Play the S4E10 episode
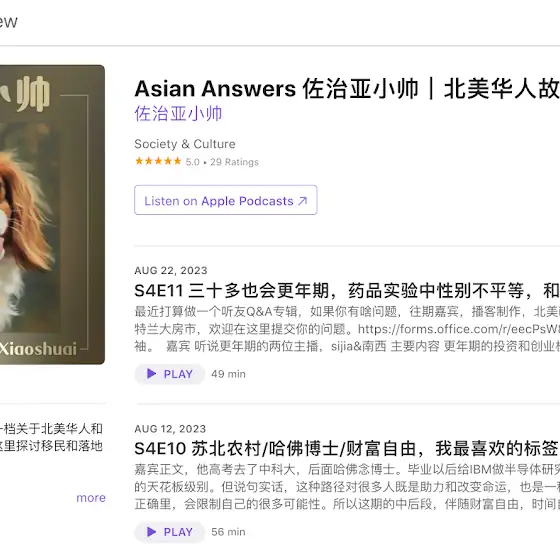This screenshot has height=560, width=560. tap(170, 532)
